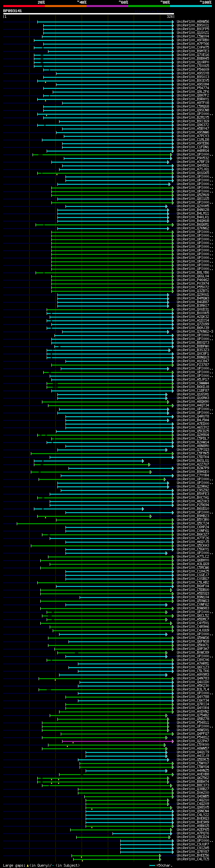Click the green ~80% identity legend bar
Viewport: 215px width, 868px height.
tap(149, 6)
